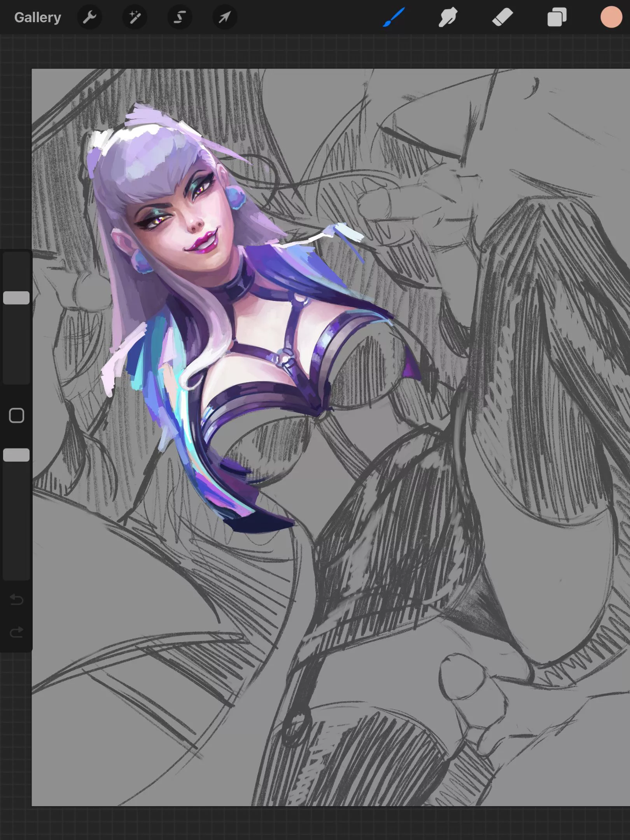Activate the Transform arrow tool
This screenshot has width=630, height=840.
click(224, 17)
